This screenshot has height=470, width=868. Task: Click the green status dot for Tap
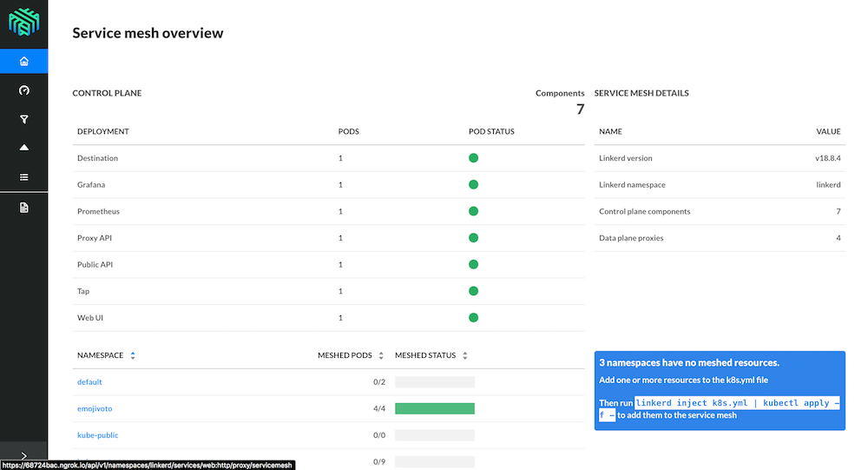(473, 291)
